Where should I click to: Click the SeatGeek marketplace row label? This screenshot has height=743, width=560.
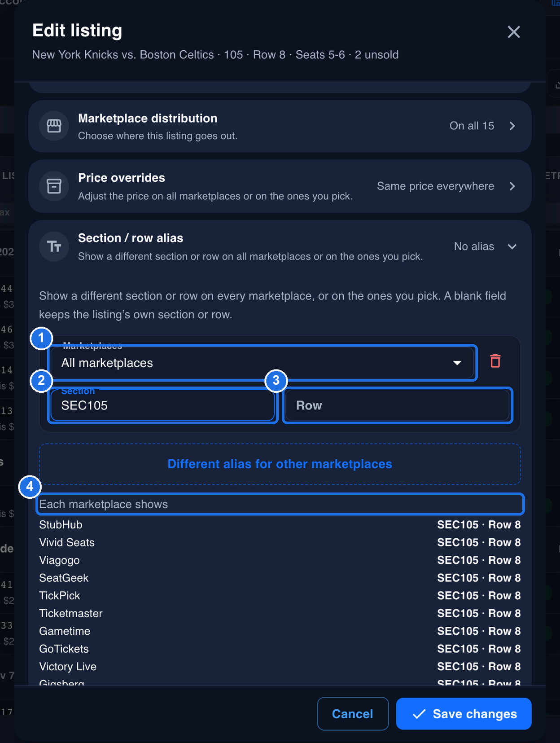pyautogui.click(x=64, y=578)
